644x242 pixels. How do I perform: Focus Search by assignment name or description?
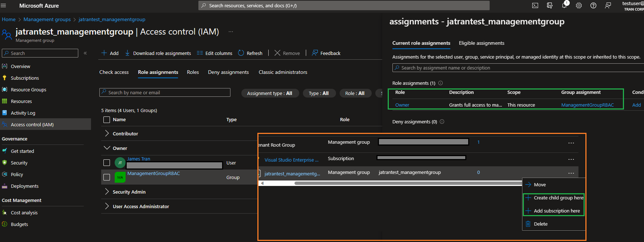pos(518,68)
